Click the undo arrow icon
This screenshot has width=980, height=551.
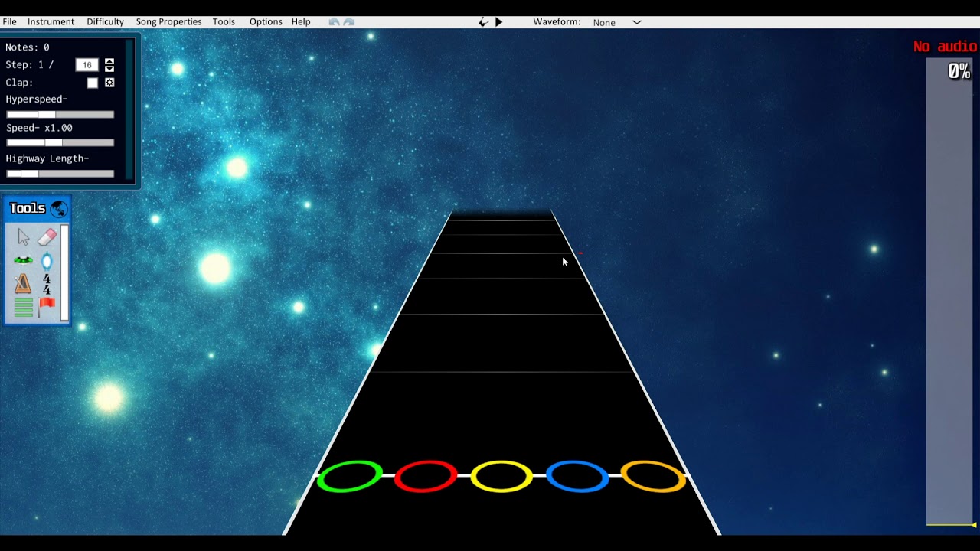[x=334, y=22]
